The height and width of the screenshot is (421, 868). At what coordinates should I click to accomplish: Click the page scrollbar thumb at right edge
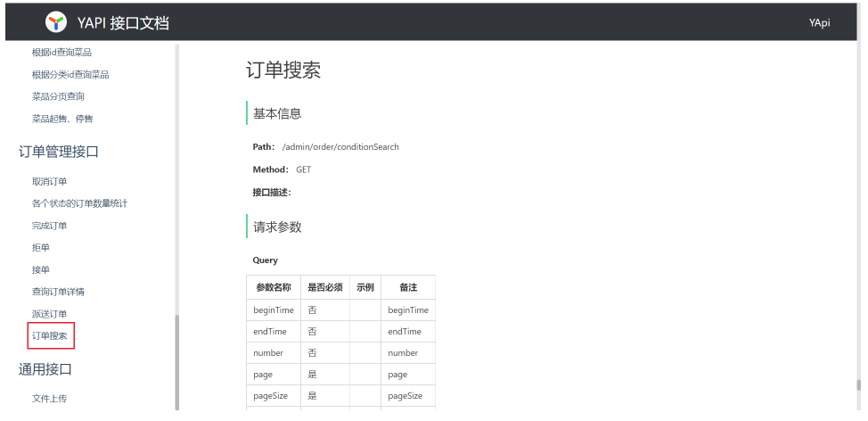(858, 385)
